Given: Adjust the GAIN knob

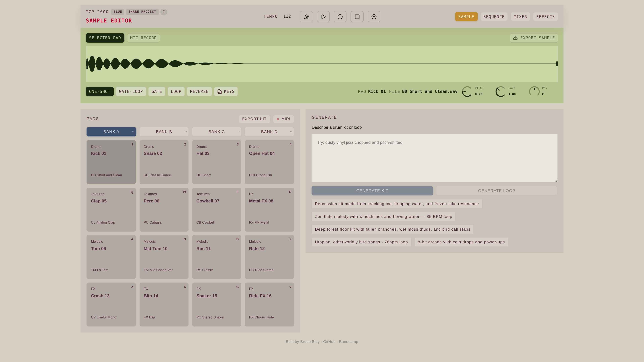Looking at the screenshot, I should [500, 92].
